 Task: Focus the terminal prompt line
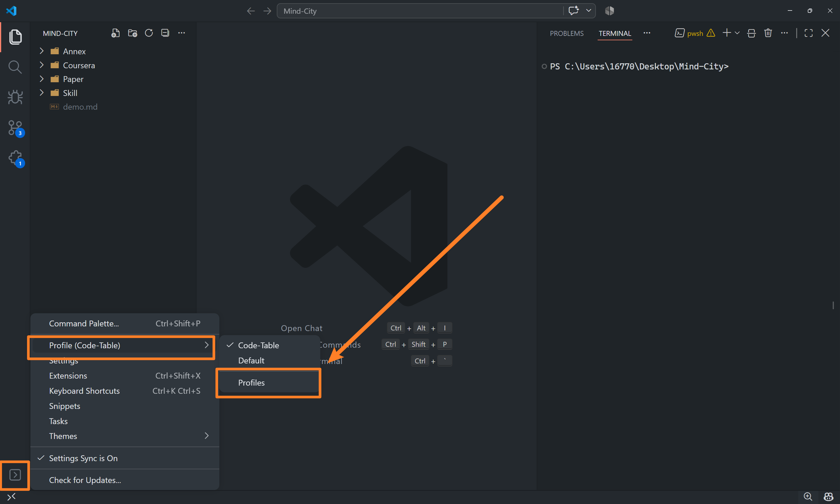point(639,66)
